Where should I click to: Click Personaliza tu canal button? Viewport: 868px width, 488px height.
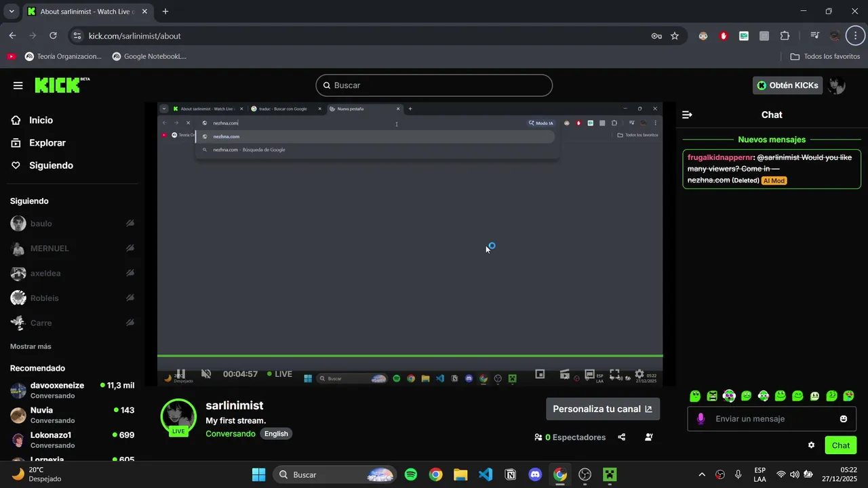pyautogui.click(x=603, y=409)
